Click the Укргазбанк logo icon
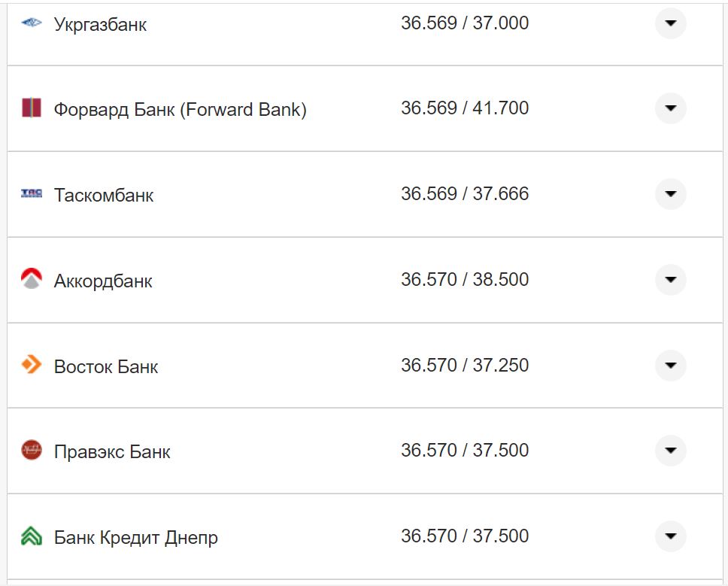This screenshot has width=728, height=586. click(x=32, y=23)
